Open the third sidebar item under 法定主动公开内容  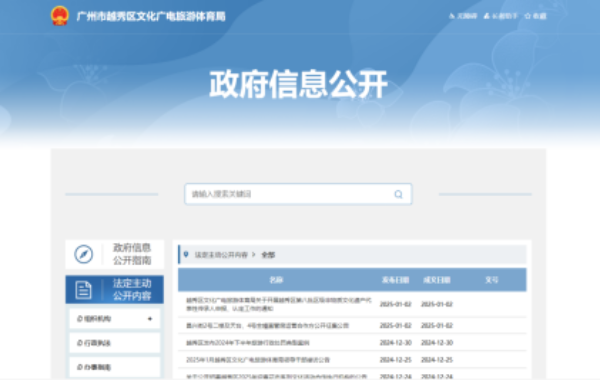tap(114, 367)
